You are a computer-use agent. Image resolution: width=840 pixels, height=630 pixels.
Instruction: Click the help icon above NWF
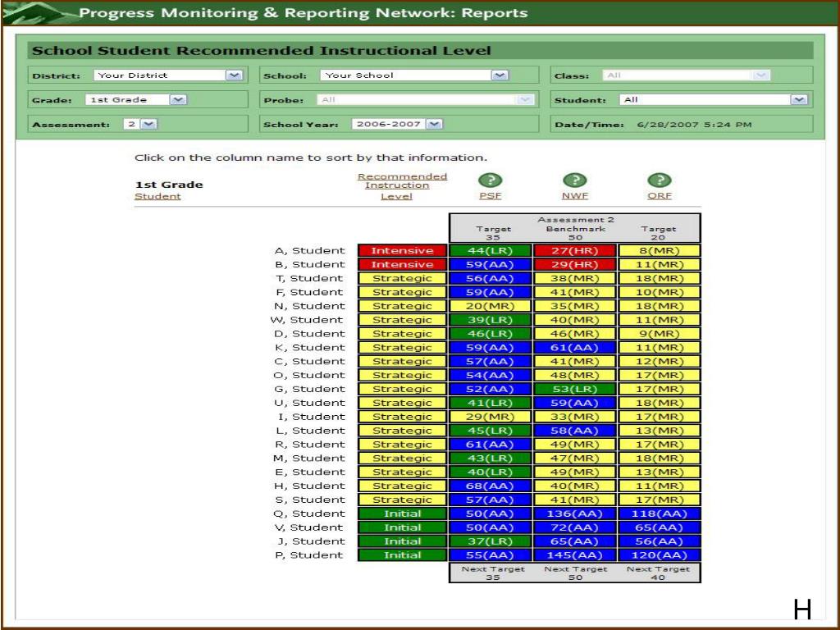click(575, 180)
